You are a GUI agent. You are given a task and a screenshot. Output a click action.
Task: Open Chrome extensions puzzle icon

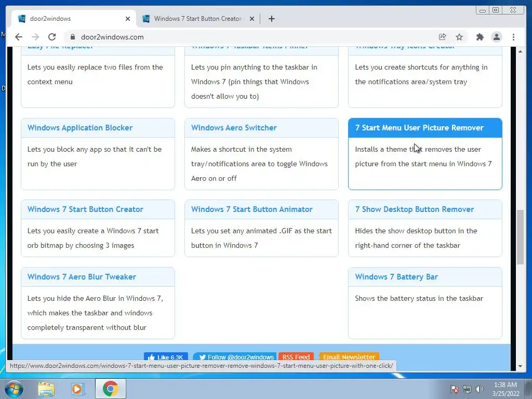[x=480, y=37]
